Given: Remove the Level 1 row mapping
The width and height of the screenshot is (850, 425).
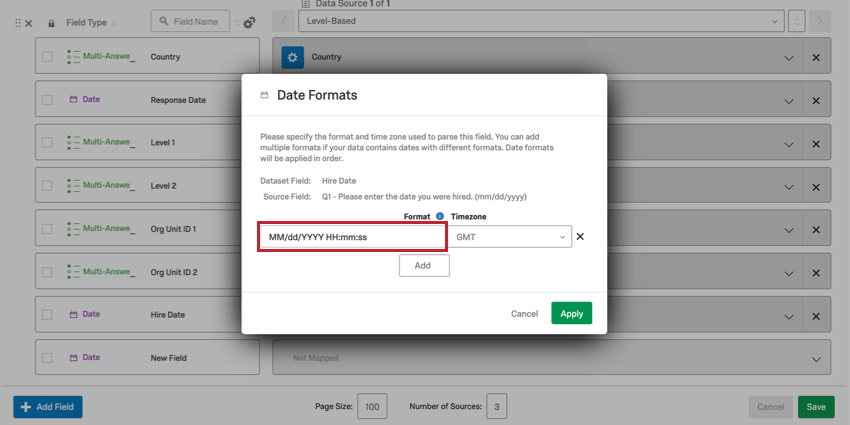Looking at the screenshot, I should (x=816, y=144).
